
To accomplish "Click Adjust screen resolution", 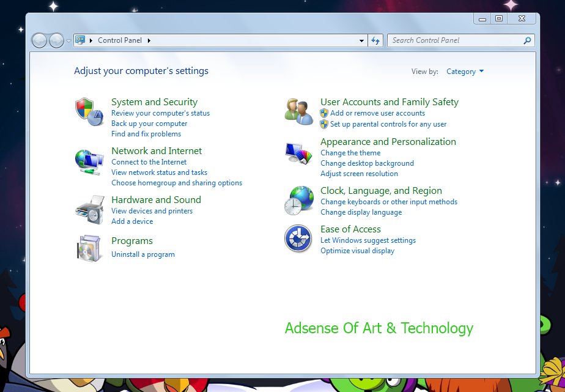I will click(x=359, y=174).
